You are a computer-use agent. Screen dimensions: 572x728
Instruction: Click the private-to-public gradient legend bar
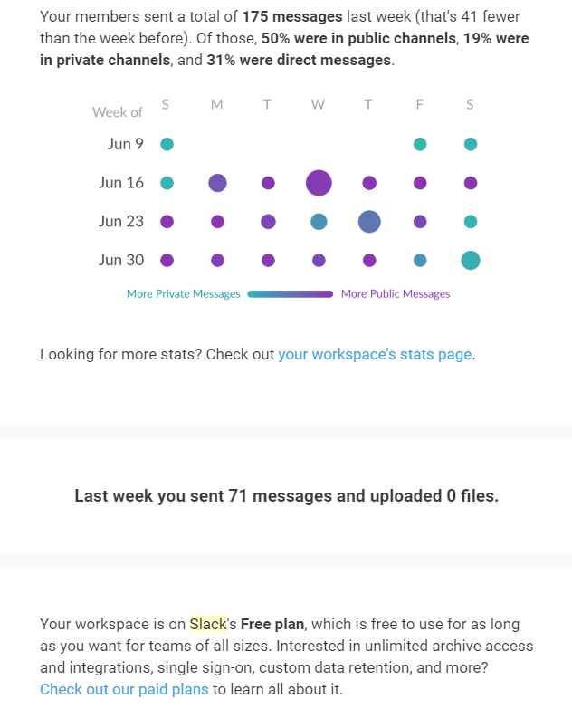pos(291,294)
